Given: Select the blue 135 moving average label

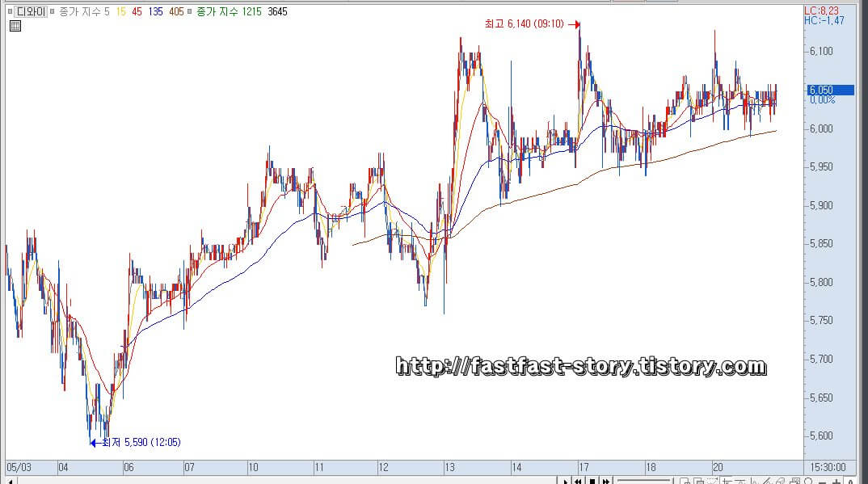Looking at the screenshot, I should click(156, 11).
